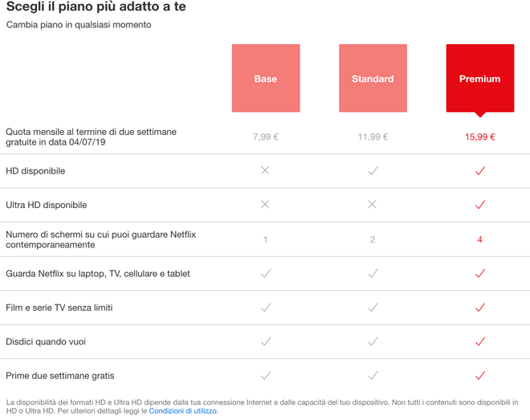Select the Base plan box
Image resolution: width=530 pixels, height=420 pixels.
pos(266,78)
